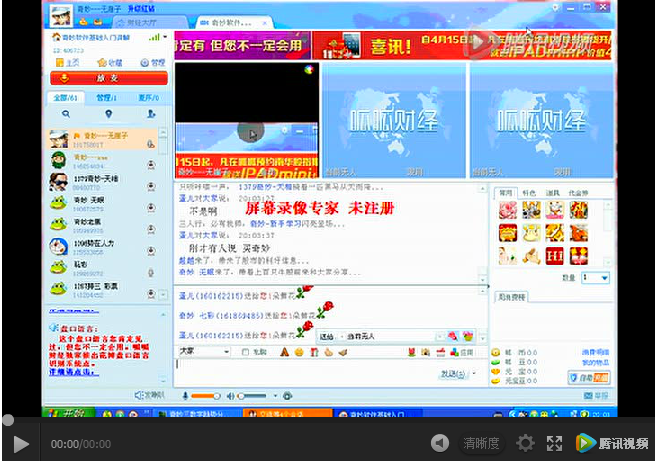Play the Tencent video
This screenshot has height=461, width=655.
pyautogui.click(x=20, y=443)
